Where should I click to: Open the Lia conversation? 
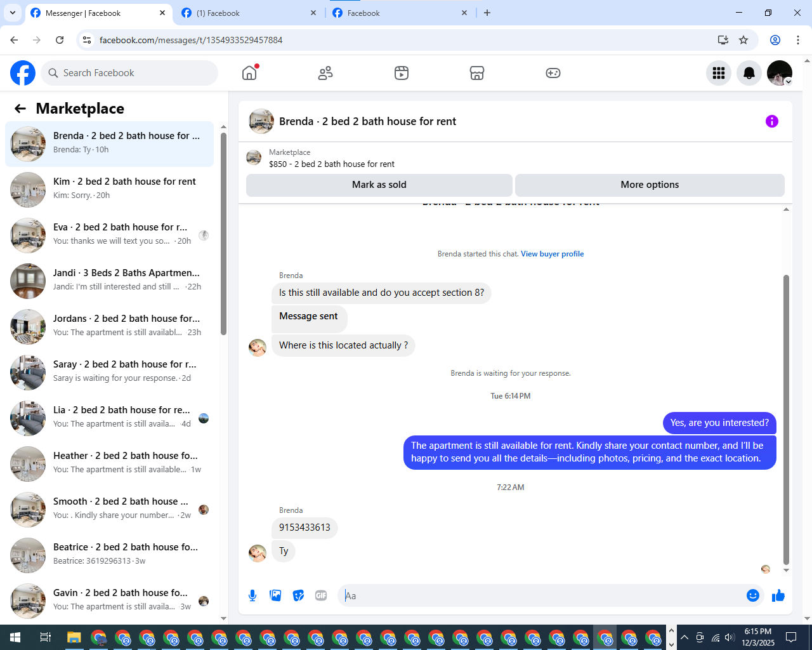[109, 418]
